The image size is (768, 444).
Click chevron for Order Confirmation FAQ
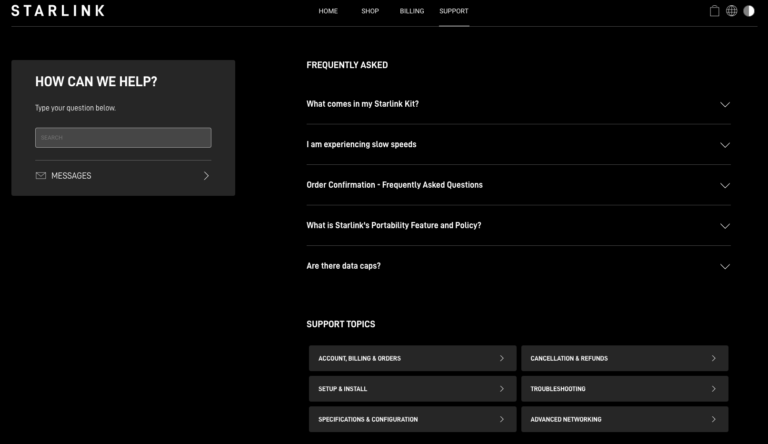tap(725, 185)
